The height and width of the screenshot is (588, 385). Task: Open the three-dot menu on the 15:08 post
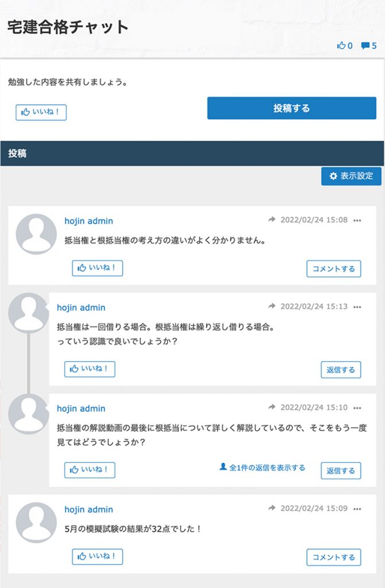pyautogui.click(x=357, y=220)
